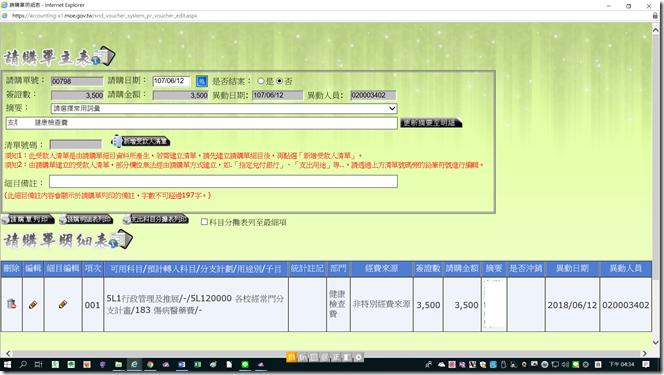Click the vertical scrollbar down arrow
The image size is (664, 375).
click(x=656, y=342)
